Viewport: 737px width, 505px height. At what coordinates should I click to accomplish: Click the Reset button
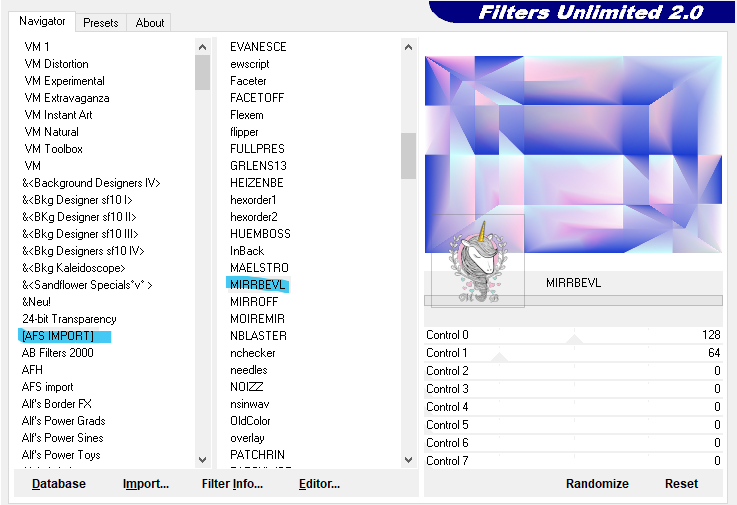[x=681, y=483]
